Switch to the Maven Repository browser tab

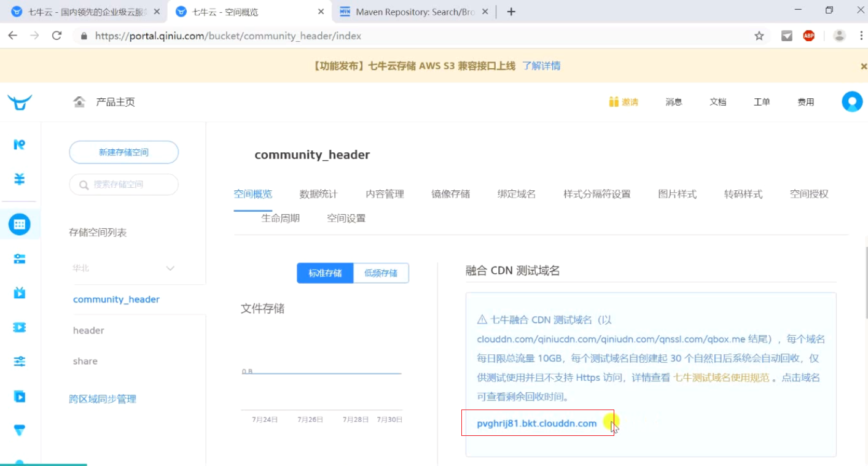click(415, 12)
